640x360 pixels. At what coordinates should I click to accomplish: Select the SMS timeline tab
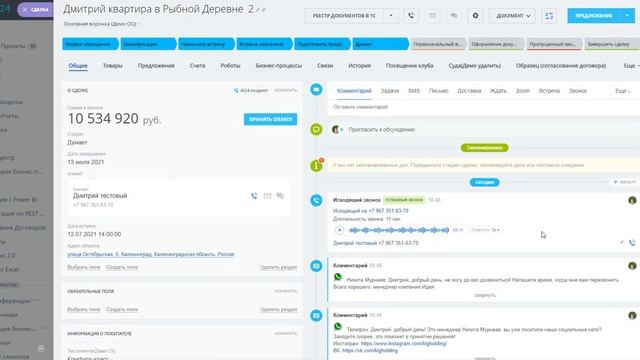point(413,91)
